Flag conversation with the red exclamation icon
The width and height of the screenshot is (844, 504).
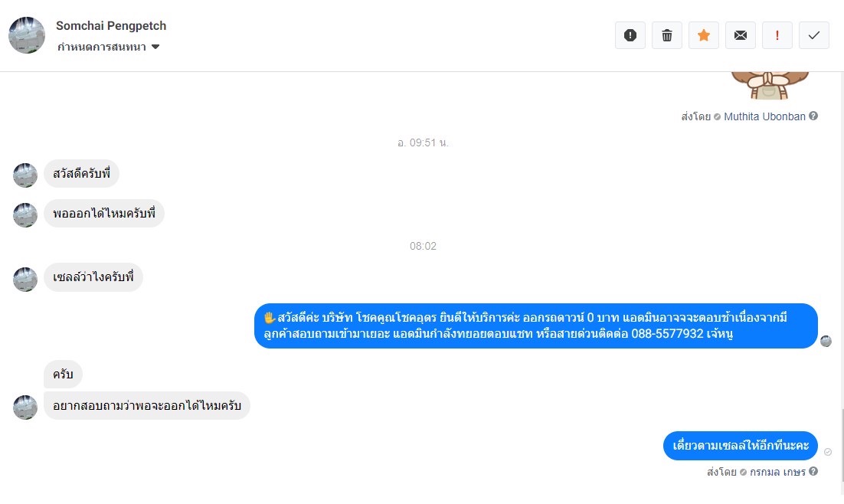point(777,35)
